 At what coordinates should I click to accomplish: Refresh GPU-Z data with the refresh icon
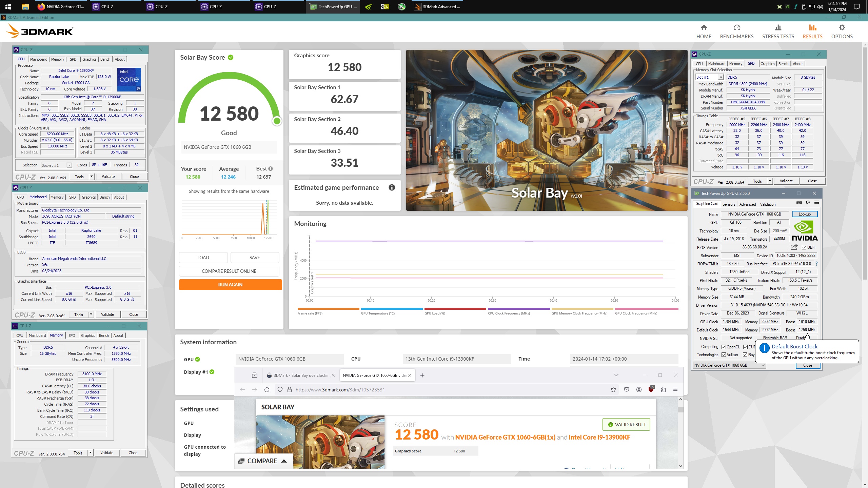[x=808, y=203]
